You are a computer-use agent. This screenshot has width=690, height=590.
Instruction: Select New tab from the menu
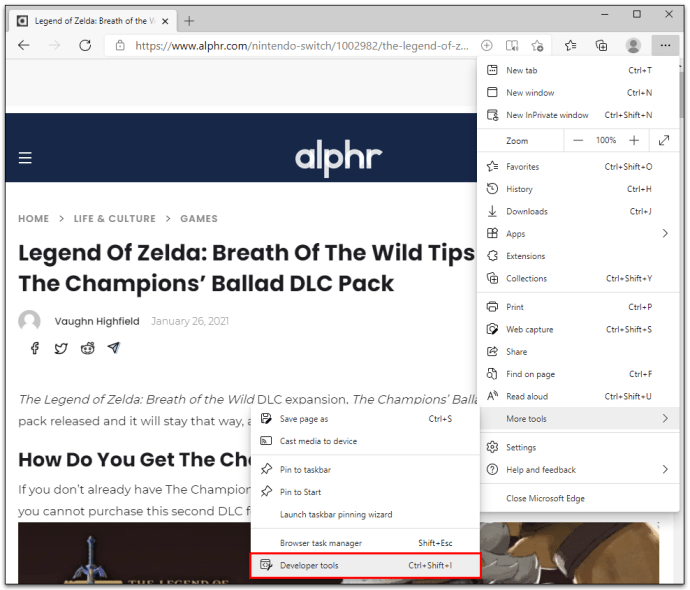pos(578,70)
